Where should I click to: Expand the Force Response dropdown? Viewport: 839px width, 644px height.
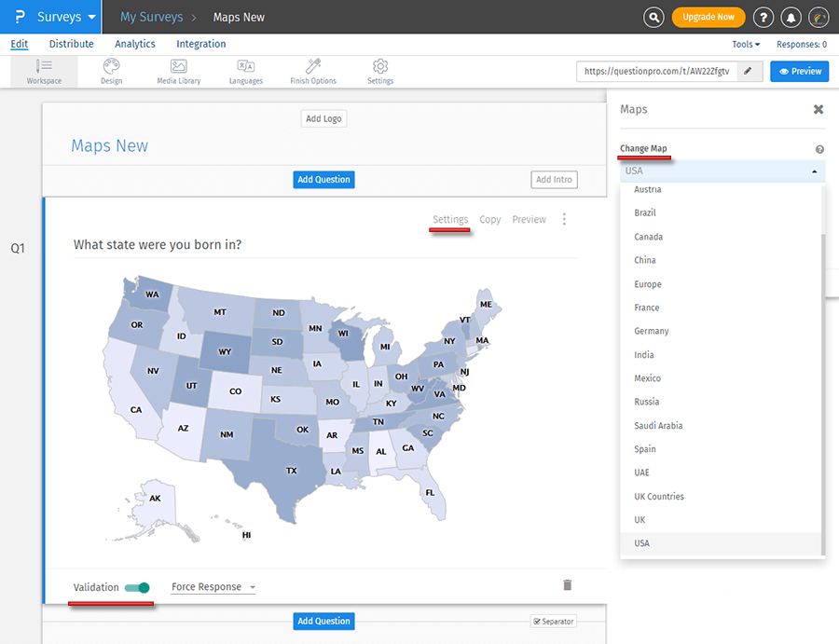[x=213, y=587]
